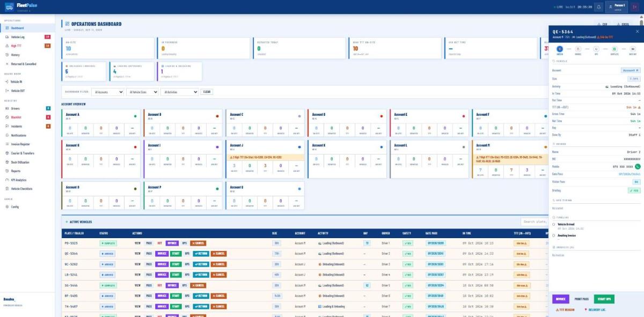Image resolution: width=644 pixels, height=317 pixels.
Task: Click the green START OPS button
Action: tap(604, 299)
